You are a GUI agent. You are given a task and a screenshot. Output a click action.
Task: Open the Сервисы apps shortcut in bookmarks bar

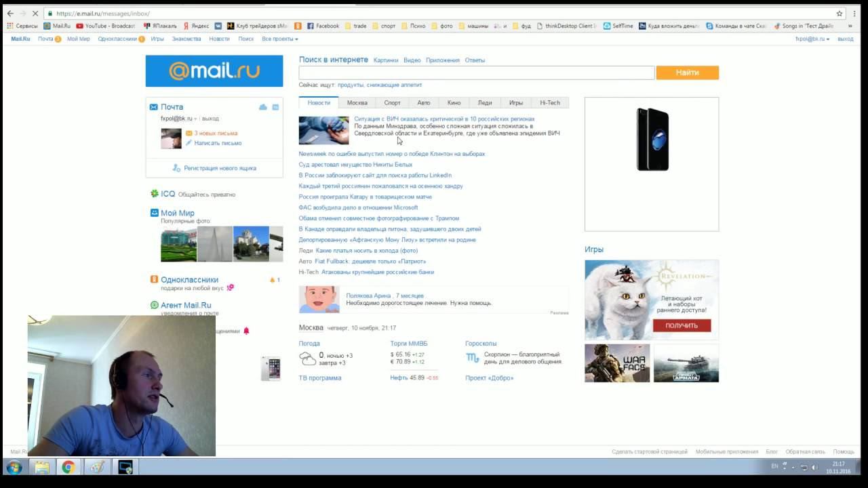[x=22, y=26]
